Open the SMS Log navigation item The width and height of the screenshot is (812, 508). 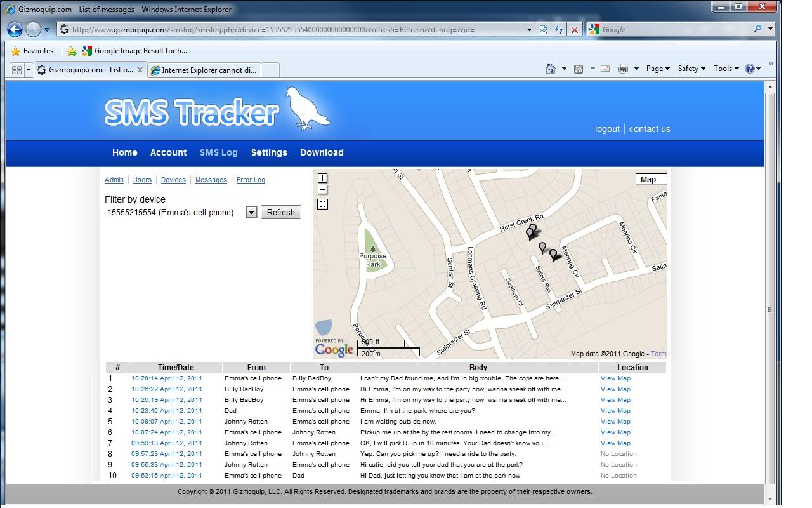[218, 152]
